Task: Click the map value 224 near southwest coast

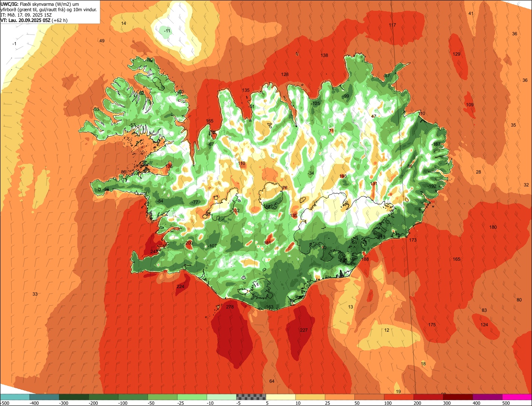Action: pyautogui.click(x=180, y=286)
